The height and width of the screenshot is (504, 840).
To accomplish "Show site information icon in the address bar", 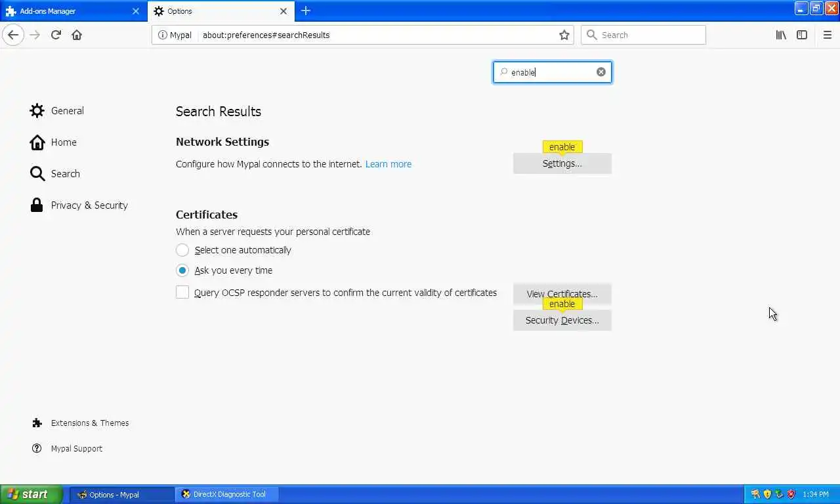I will 162,35.
